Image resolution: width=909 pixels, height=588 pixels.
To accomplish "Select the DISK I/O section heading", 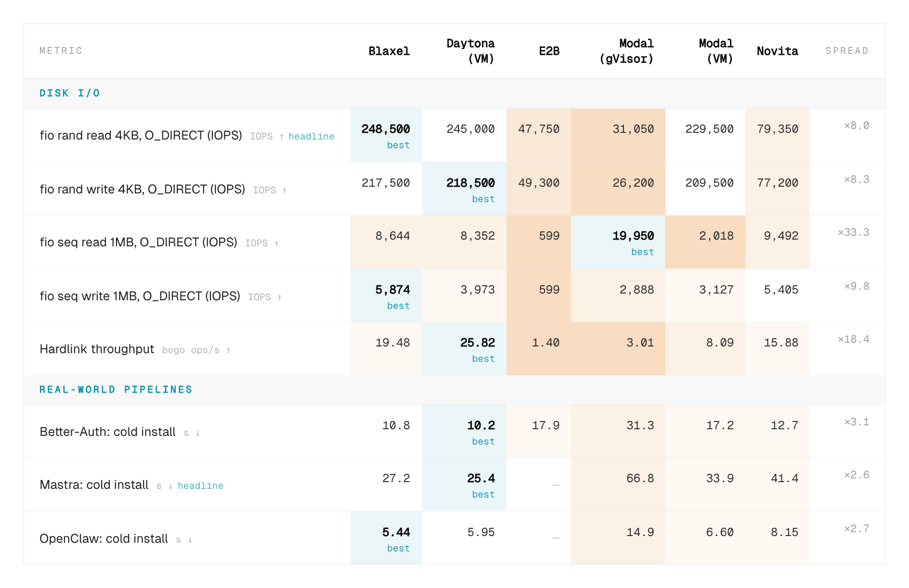I will click(70, 93).
